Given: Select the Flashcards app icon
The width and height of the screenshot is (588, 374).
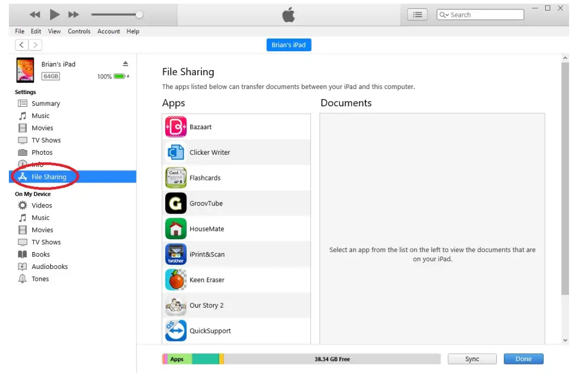Looking at the screenshot, I should pyautogui.click(x=175, y=178).
